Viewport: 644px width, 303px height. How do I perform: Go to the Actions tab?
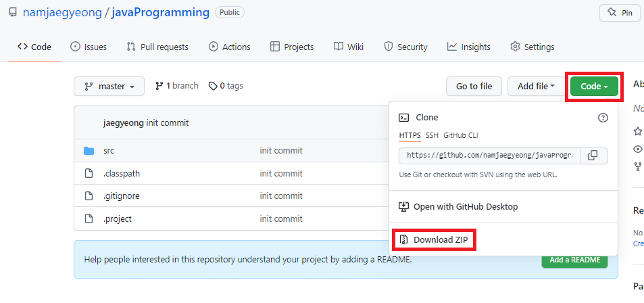pos(229,47)
